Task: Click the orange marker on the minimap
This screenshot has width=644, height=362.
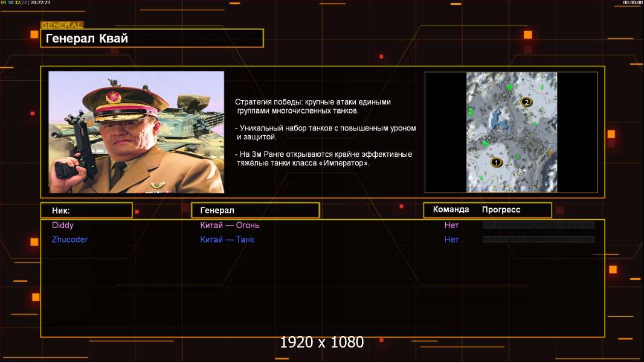Action: click(550, 152)
